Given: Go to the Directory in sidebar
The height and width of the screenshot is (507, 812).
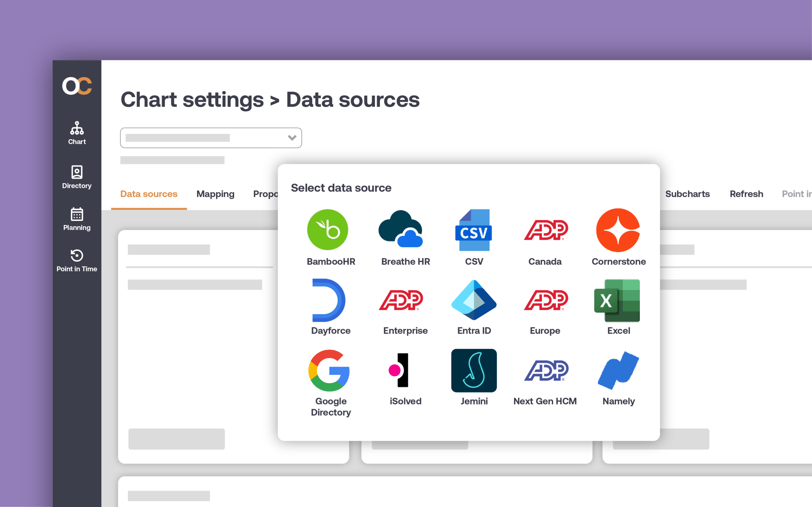Looking at the screenshot, I should [x=77, y=177].
